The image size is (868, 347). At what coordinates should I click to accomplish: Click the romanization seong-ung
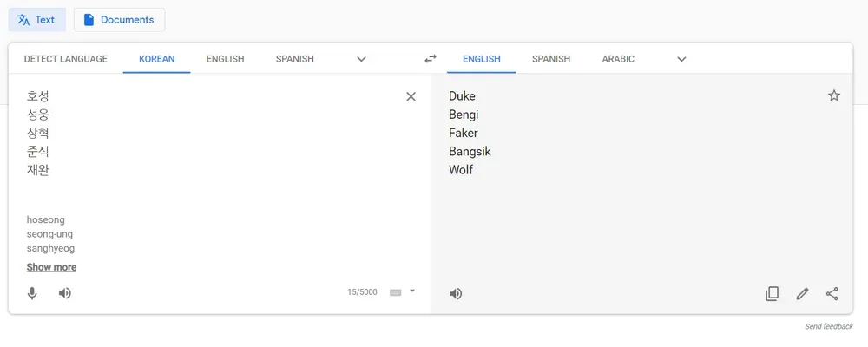pos(49,234)
